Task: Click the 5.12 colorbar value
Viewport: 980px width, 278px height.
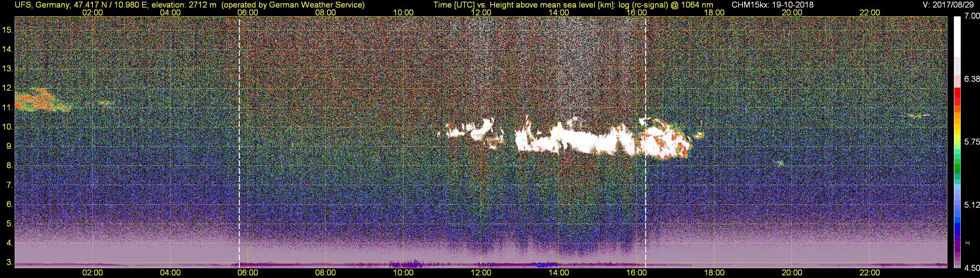Action: click(972, 205)
